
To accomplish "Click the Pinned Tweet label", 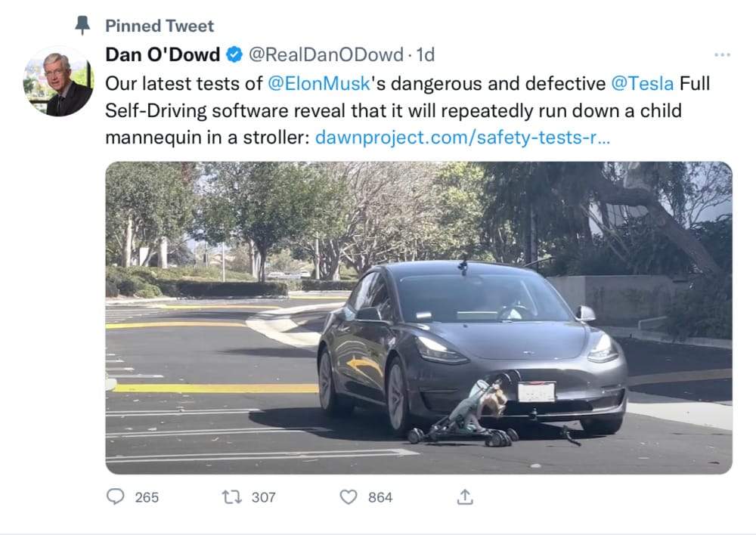I will (x=160, y=26).
